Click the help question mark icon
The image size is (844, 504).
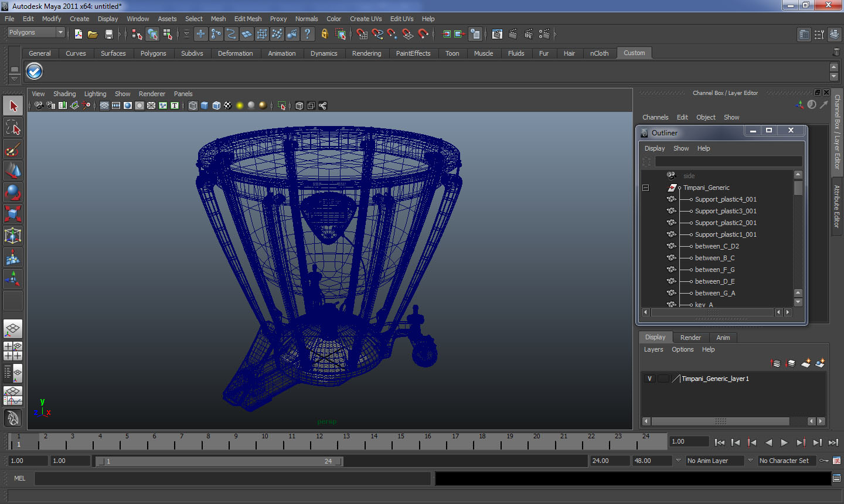coord(308,34)
